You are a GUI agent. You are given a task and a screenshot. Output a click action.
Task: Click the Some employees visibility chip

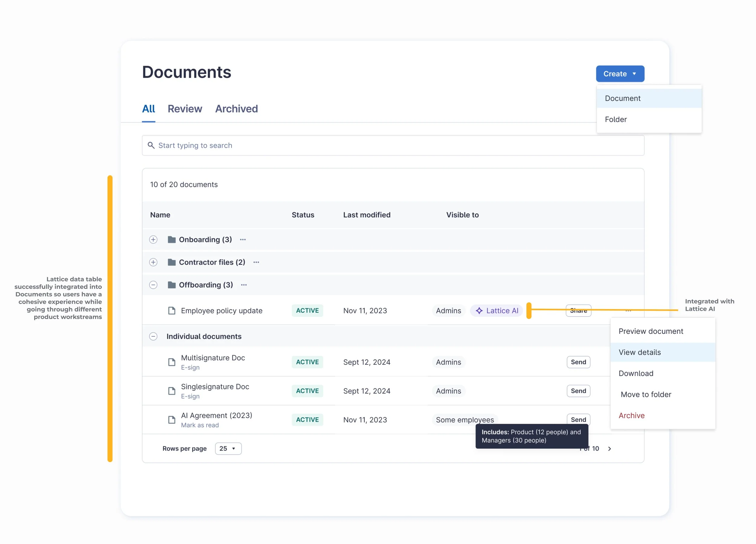(x=465, y=420)
